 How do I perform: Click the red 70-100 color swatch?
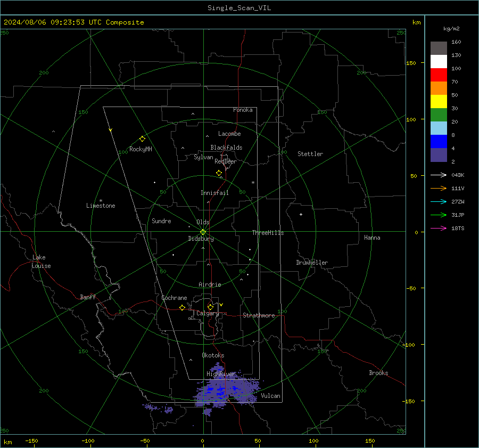pos(439,75)
